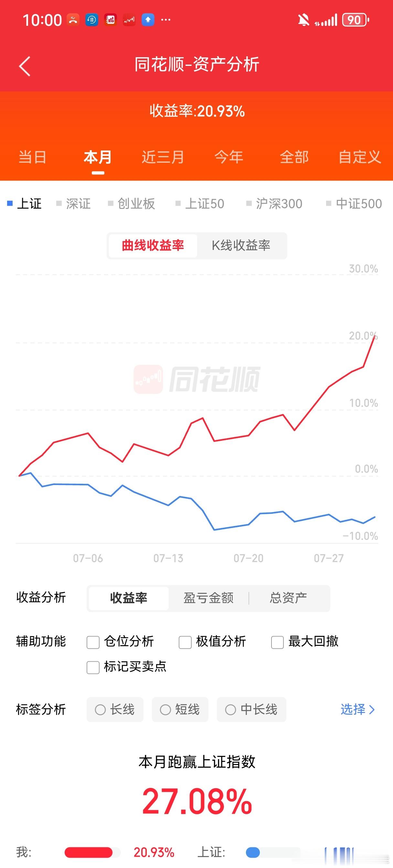Tap the back arrow icon
Screen dimensions: 393x868
pos(25,66)
